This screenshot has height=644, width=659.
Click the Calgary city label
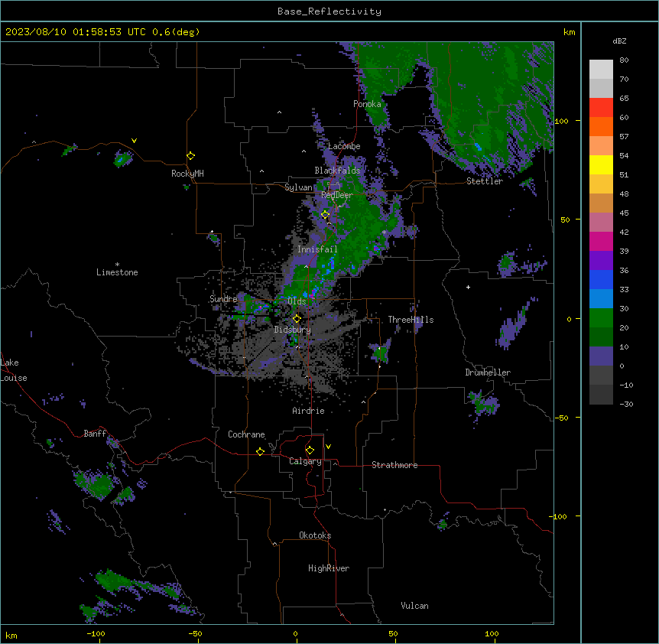tap(305, 461)
